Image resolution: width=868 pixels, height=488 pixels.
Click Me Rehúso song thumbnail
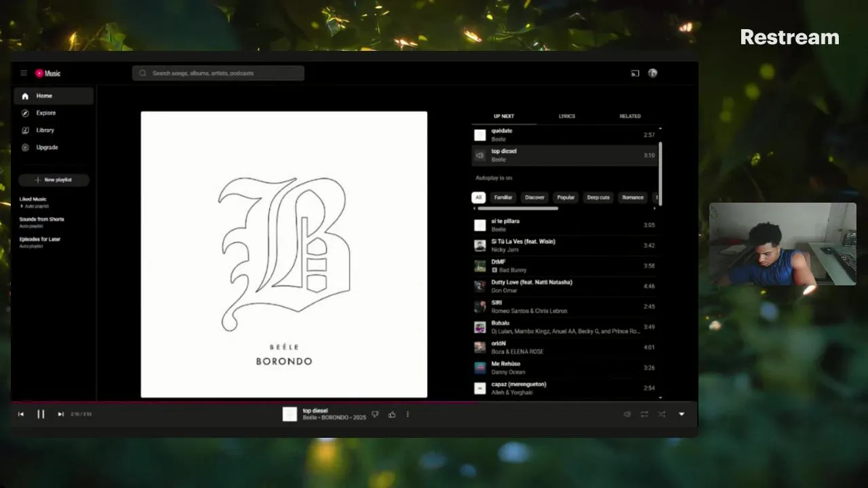coord(480,367)
